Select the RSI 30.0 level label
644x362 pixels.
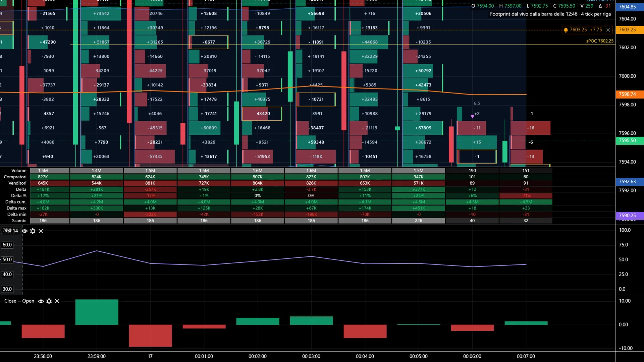pos(7,289)
